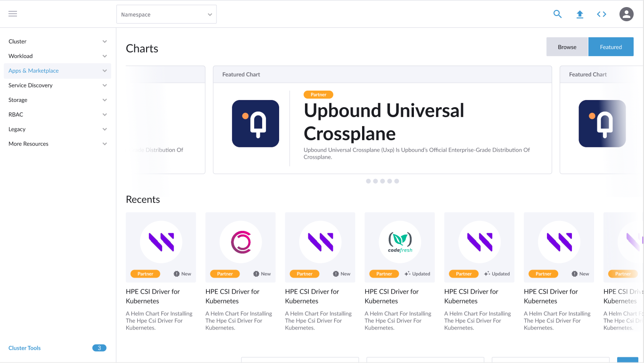Click Updated label on the Codefresh card
644x363 pixels.
(x=417, y=274)
